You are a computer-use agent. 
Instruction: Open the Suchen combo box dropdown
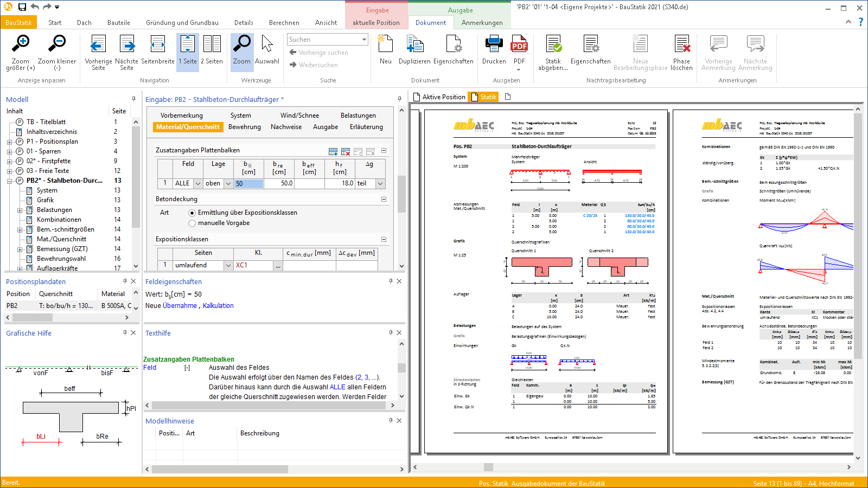point(364,40)
